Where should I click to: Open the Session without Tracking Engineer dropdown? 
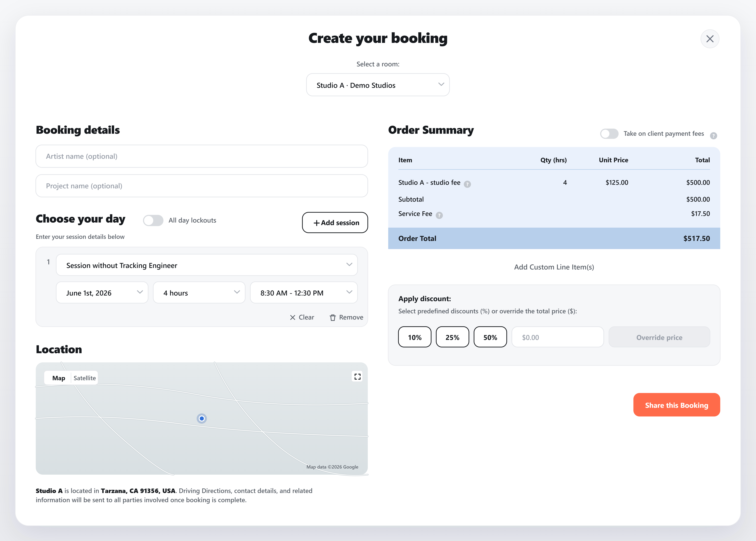207,265
